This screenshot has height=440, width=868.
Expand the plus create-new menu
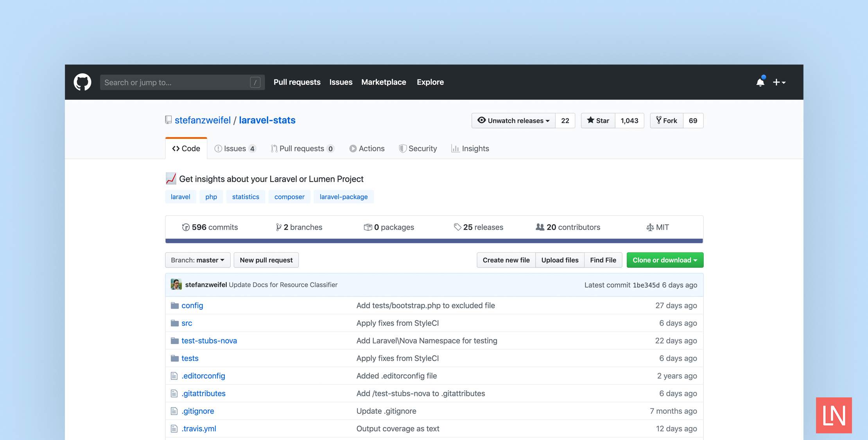(x=779, y=82)
